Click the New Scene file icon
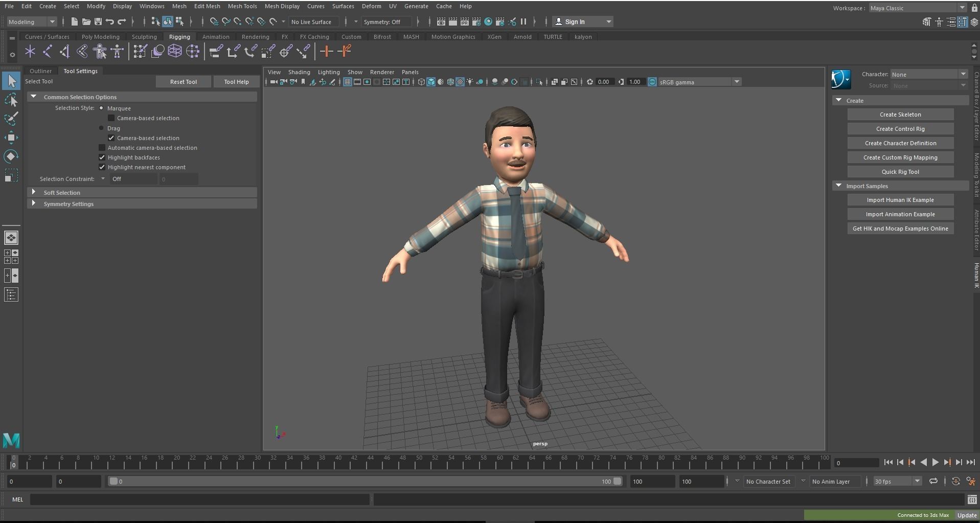Viewport: 980px width, 523px height. 75,21
